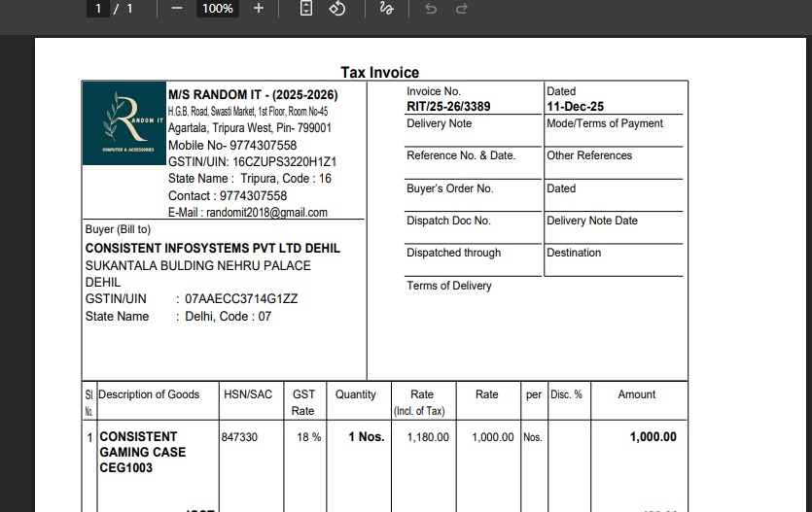Toggle the fit to page button
The width and height of the screenshot is (812, 512).
[306, 9]
